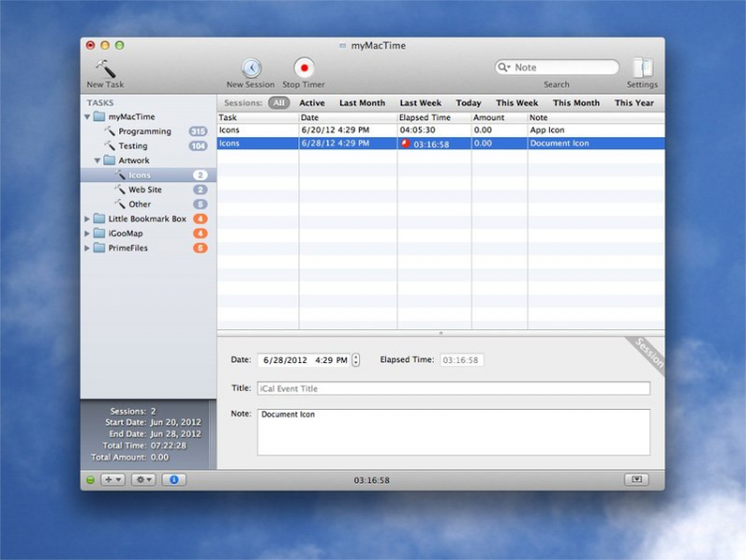Expand the Little Bookmark Box project

88,219
